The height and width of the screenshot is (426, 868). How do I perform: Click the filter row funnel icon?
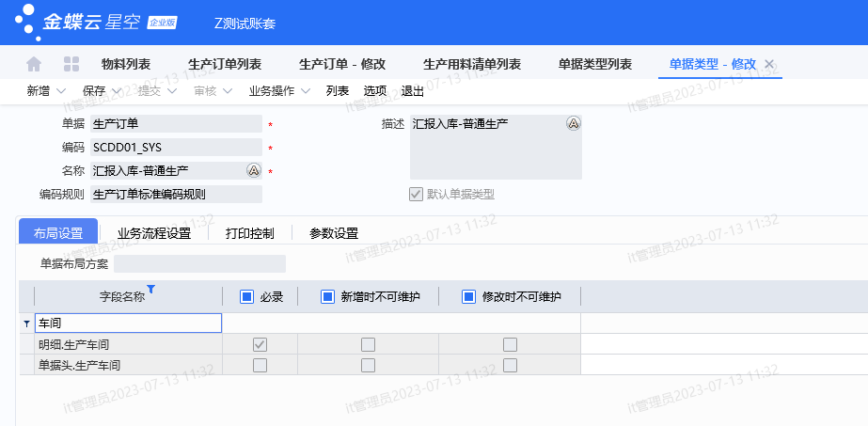[x=26, y=324]
